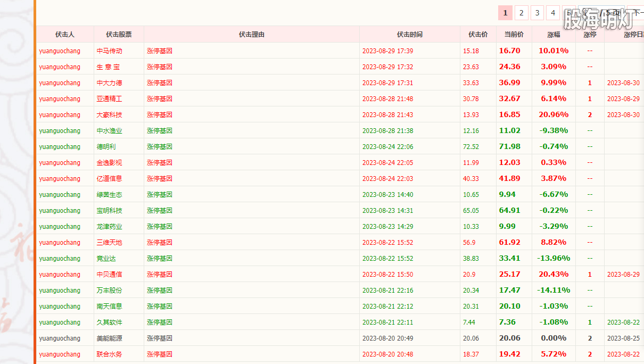Viewport: 644px width, 364px height.
Task: Select current price 71.98
Action: point(509,147)
